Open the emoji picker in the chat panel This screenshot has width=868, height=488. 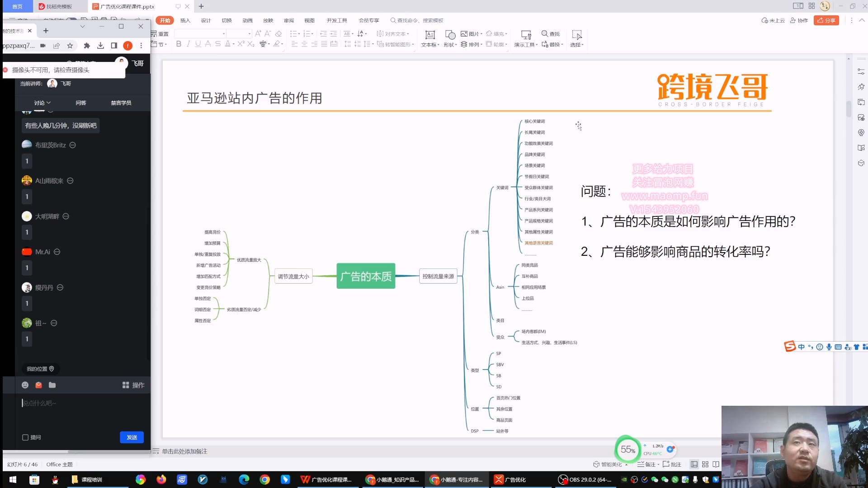pos(25,385)
